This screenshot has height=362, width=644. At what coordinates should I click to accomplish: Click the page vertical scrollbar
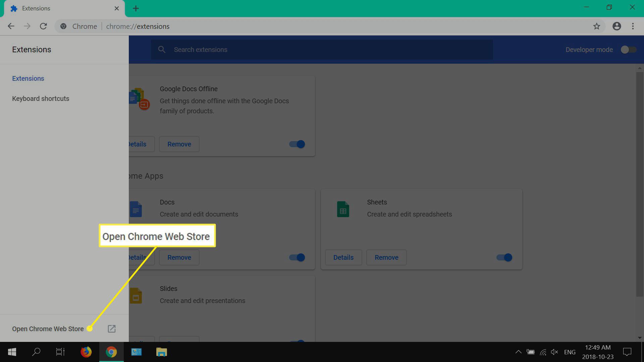point(640,184)
